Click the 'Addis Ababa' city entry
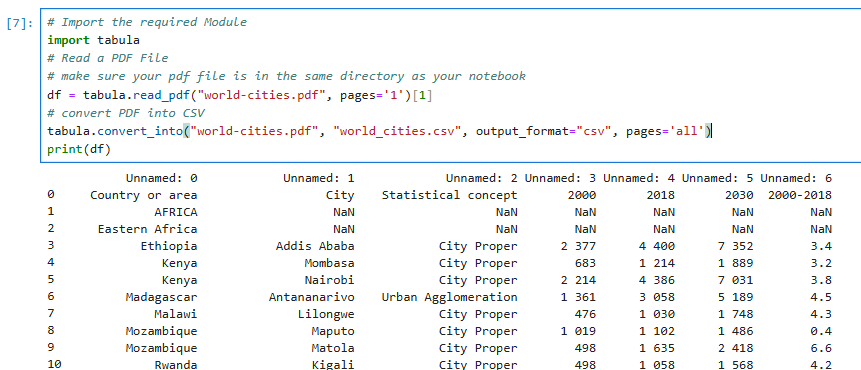861x370 pixels. [315, 246]
